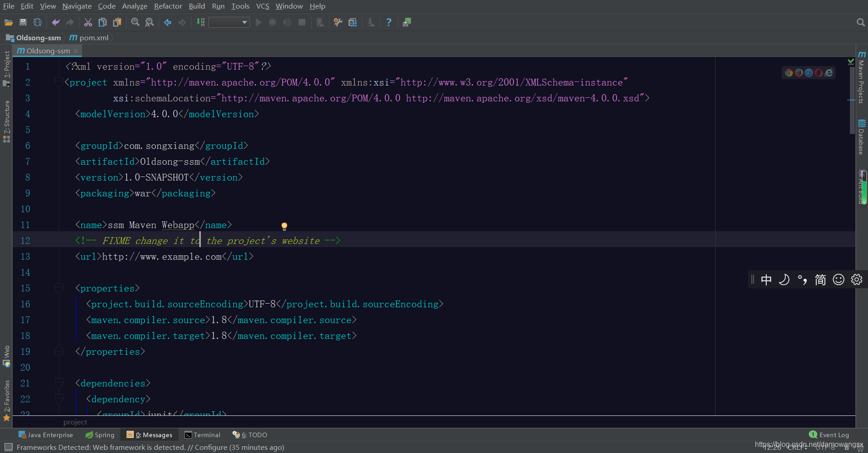
Task: Open page preview in Firefox icon
Action: click(x=799, y=73)
